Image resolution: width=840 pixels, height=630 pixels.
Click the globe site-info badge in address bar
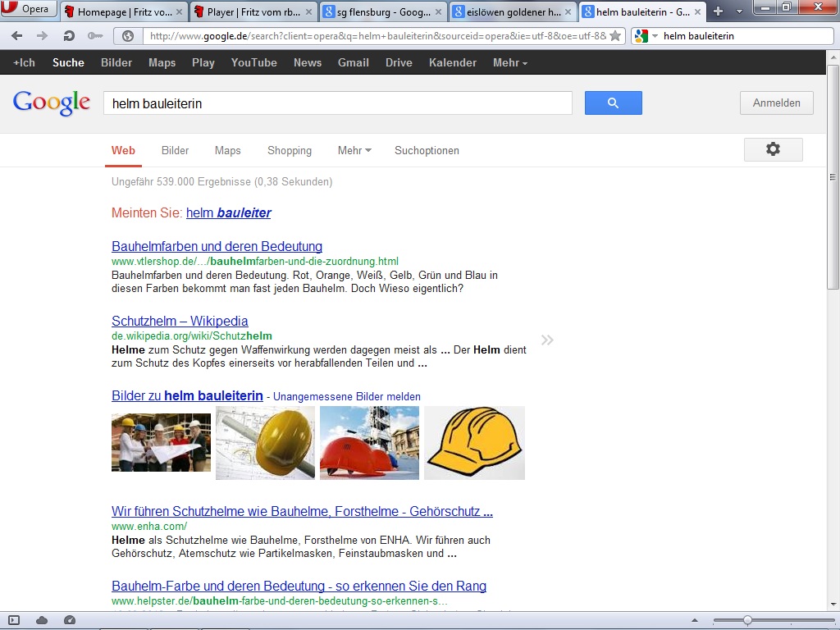coord(128,36)
